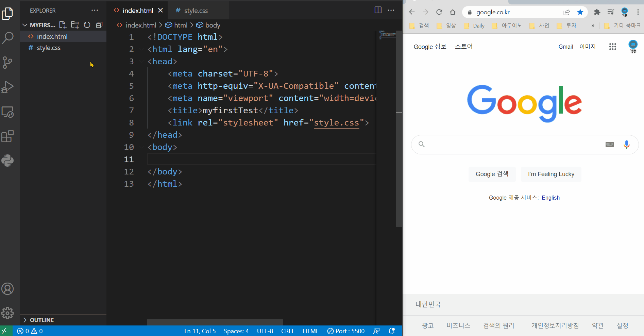Viewport: 644px width, 336px height.
Task: Open the Daily bookmark folder
Action: [x=474, y=26]
